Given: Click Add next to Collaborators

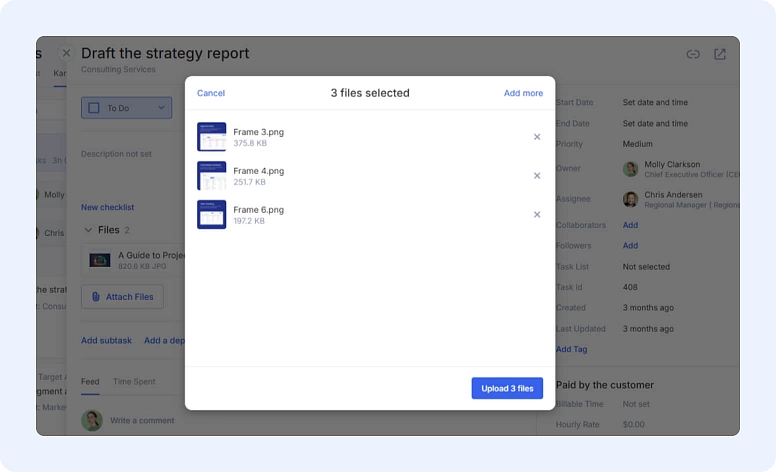Looking at the screenshot, I should coord(630,225).
